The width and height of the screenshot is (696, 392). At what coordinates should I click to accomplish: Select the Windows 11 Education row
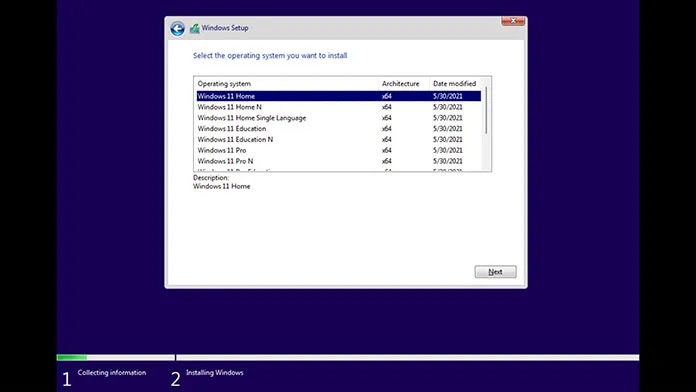coord(339,129)
